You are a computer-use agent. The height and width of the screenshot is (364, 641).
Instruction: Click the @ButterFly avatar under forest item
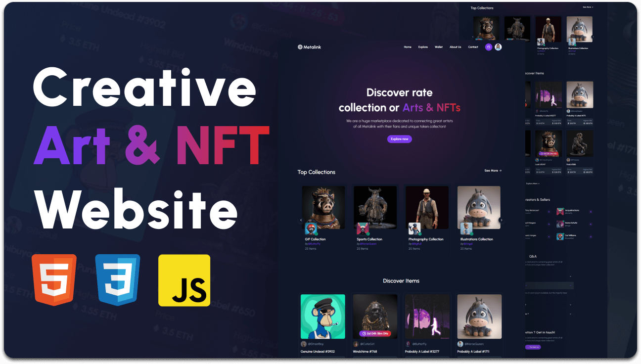tap(408, 344)
